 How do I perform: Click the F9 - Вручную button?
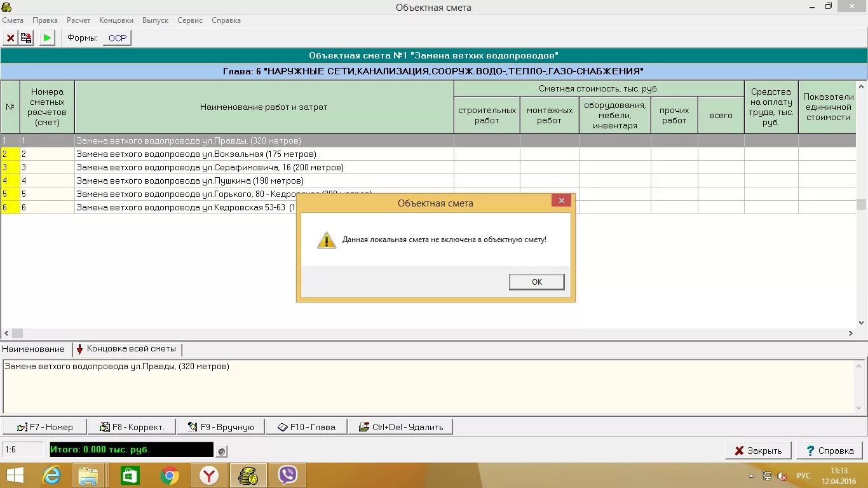tap(220, 427)
